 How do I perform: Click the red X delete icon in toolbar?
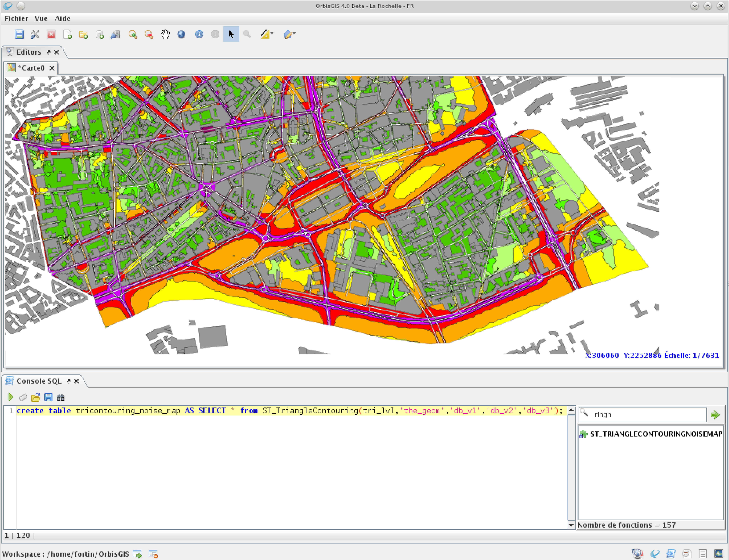[x=51, y=34]
